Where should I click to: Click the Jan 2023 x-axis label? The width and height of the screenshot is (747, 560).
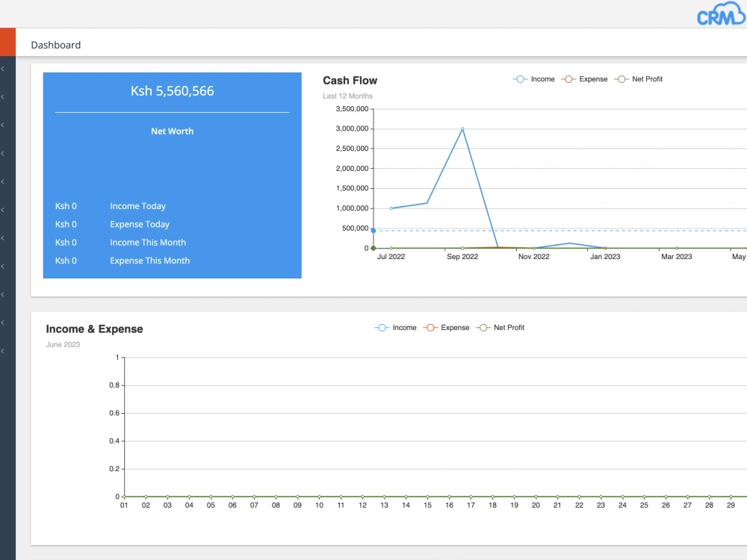(606, 257)
